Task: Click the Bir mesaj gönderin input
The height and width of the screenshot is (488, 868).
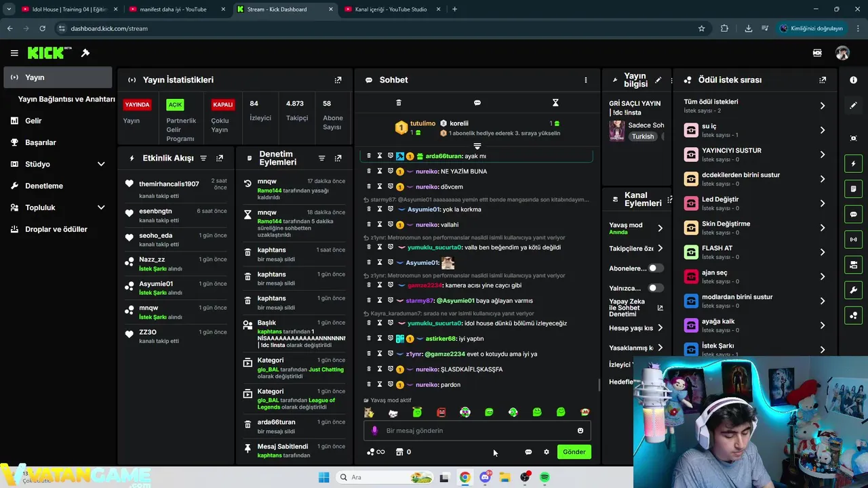Action: point(477,430)
